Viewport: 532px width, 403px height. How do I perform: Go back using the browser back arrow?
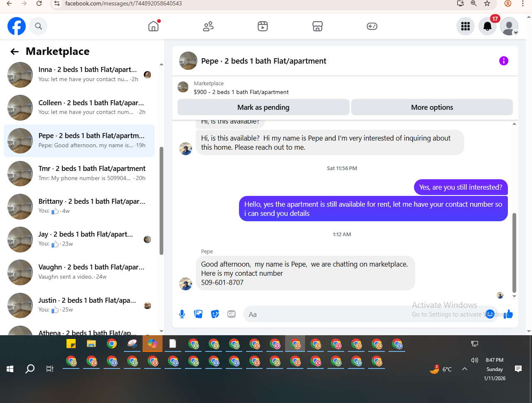(9, 4)
